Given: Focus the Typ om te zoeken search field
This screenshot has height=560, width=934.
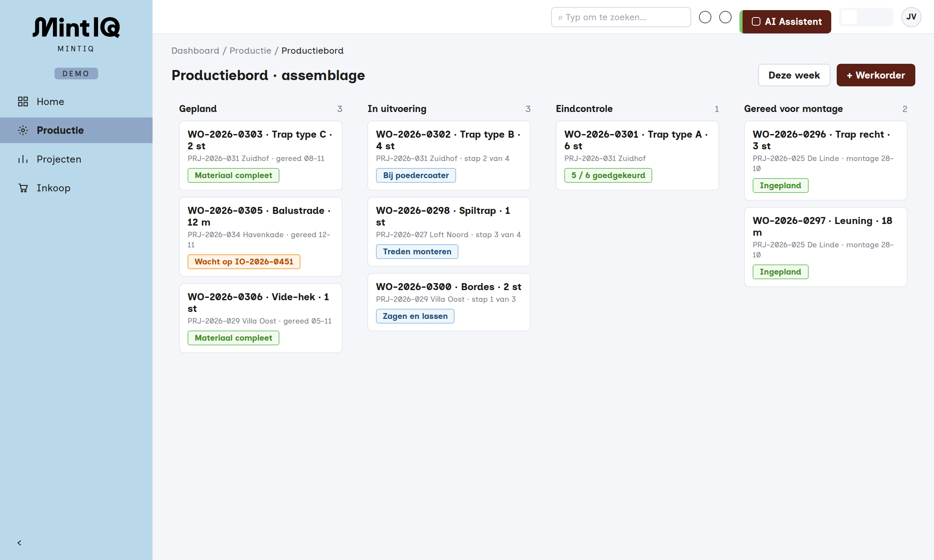Looking at the screenshot, I should coord(621,17).
